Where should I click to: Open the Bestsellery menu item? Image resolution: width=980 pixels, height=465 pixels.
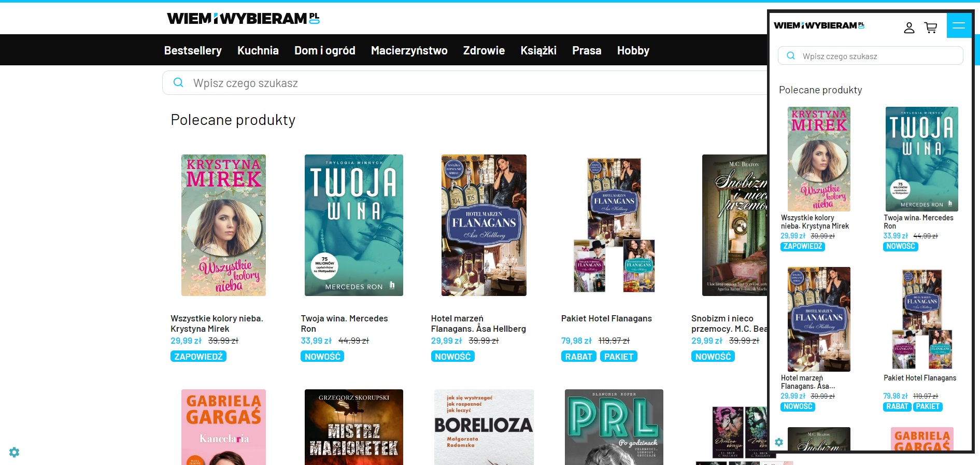pyautogui.click(x=193, y=50)
